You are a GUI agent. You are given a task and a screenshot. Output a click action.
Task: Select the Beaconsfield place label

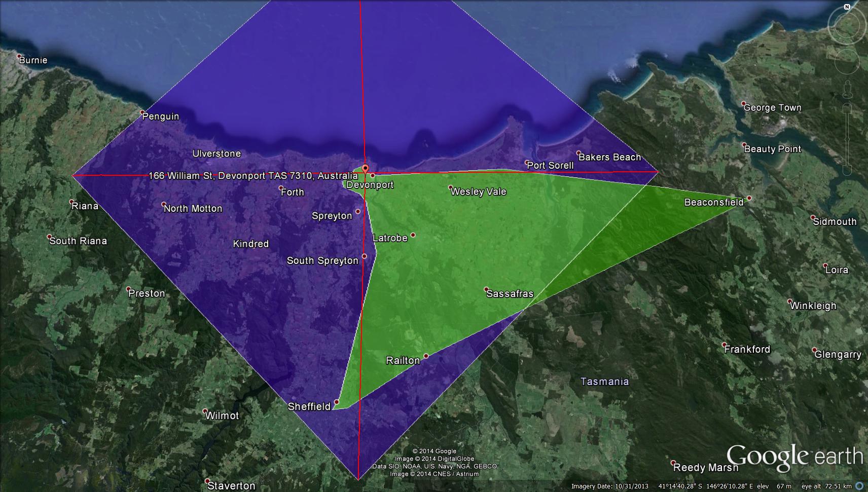713,202
